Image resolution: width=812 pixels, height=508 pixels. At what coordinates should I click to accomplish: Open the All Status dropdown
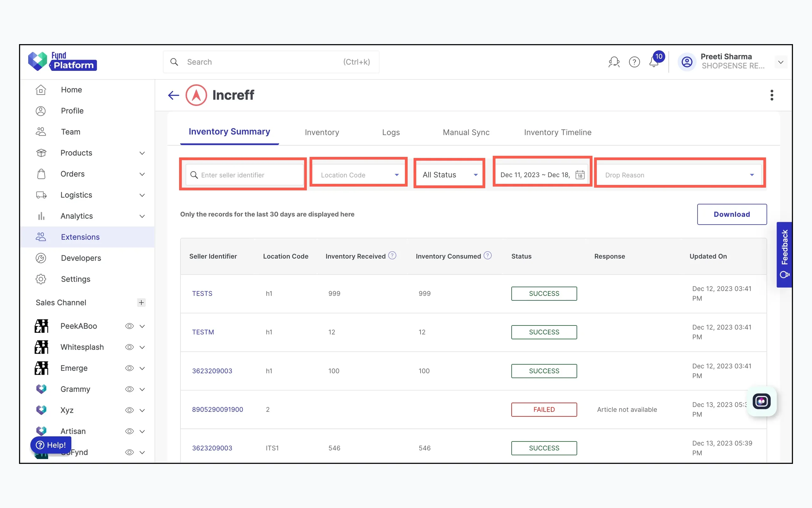[450, 175]
